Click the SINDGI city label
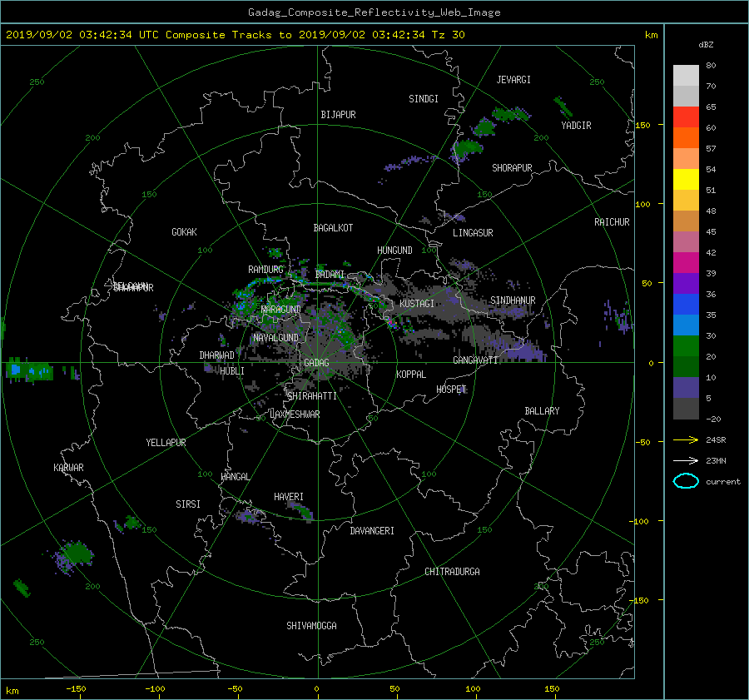The height and width of the screenshot is (700, 749). (424, 99)
